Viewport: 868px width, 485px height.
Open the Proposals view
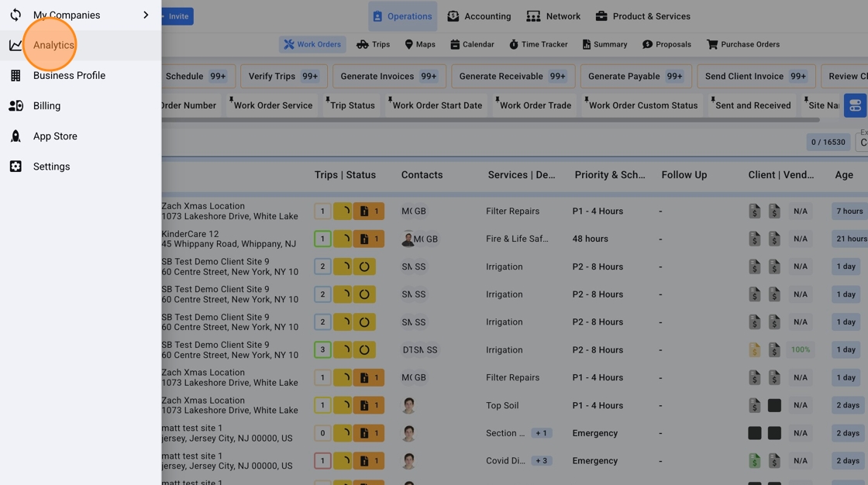pyautogui.click(x=666, y=44)
